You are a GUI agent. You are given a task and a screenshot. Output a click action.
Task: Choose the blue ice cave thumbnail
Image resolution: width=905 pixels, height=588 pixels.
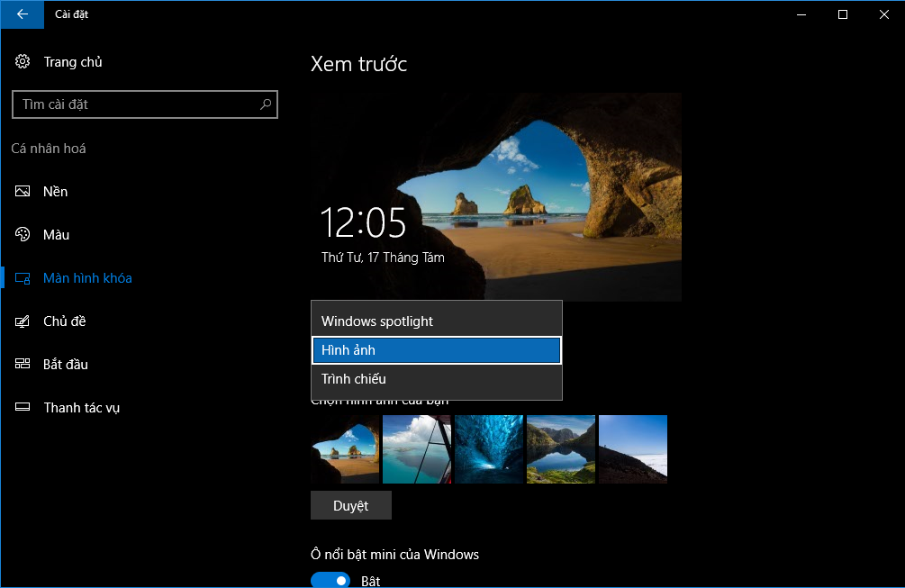tap(488, 448)
